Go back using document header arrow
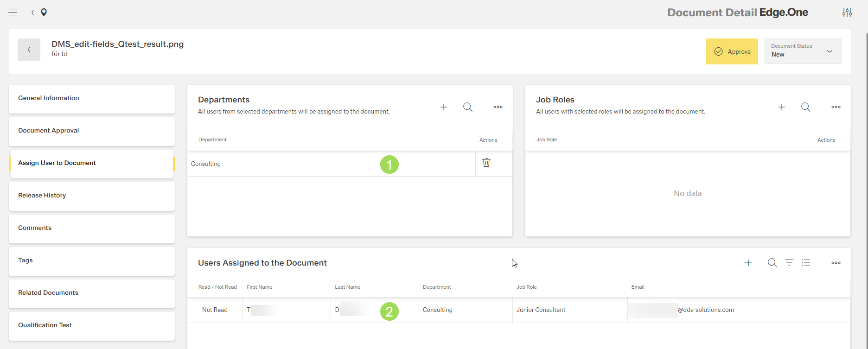The image size is (868, 349). 29,50
